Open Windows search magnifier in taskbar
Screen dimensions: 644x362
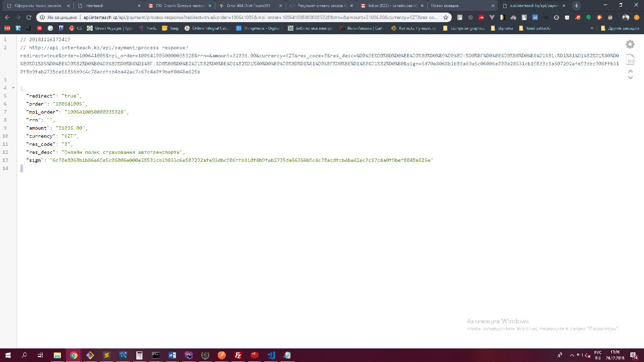pos(24,355)
